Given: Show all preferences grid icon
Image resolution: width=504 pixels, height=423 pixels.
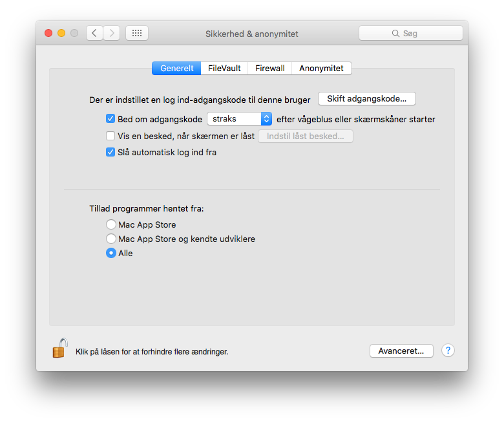Looking at the screenshot, I should 137,33.
